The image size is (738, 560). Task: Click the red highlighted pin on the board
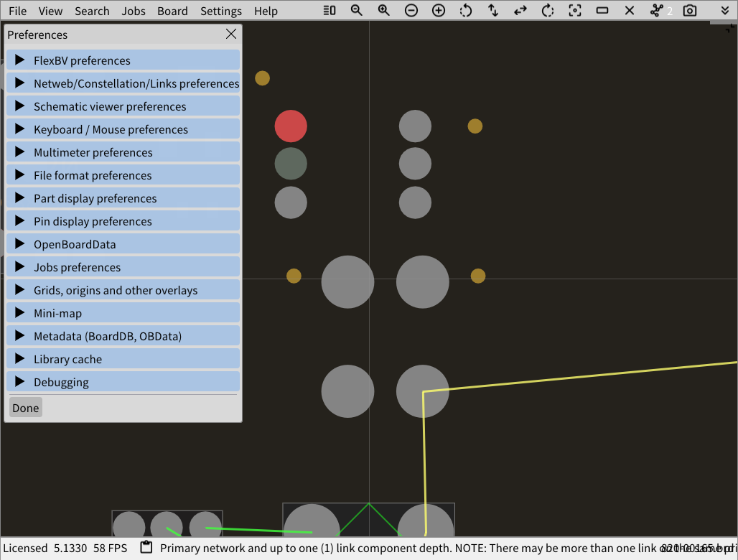click(291, 126)
